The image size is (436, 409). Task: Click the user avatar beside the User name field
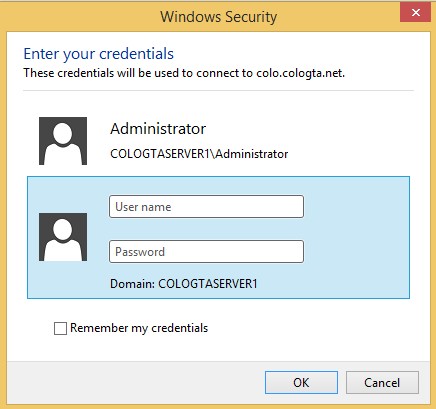(63, 237)
